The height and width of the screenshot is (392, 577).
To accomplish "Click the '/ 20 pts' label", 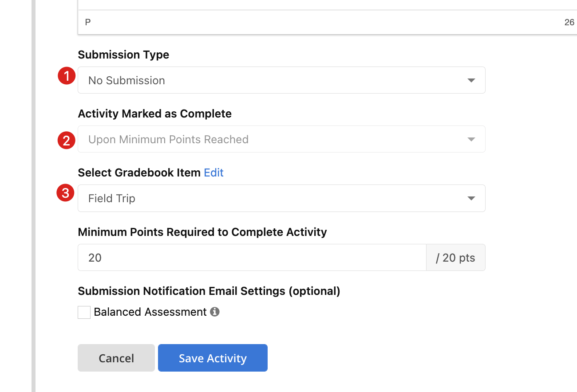I will [456, 258].
